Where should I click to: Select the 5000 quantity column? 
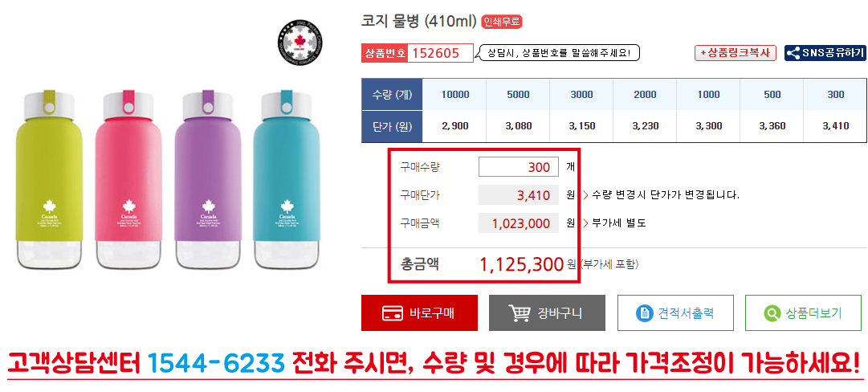(x=518, y=95)
